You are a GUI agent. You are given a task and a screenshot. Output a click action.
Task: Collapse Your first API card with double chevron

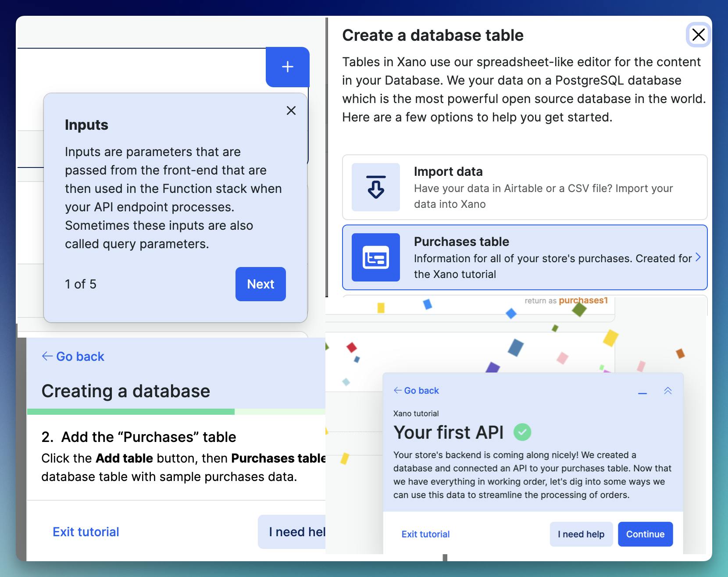click(668, 391)
